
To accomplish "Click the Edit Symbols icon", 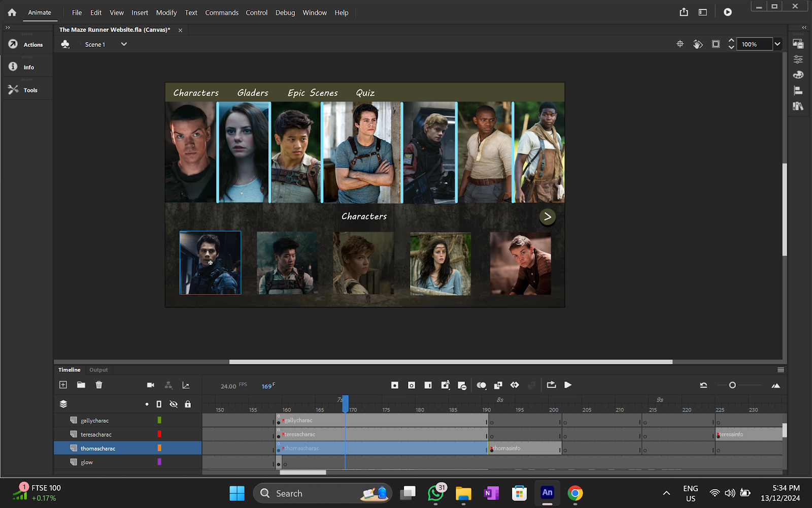I will 65,44.
